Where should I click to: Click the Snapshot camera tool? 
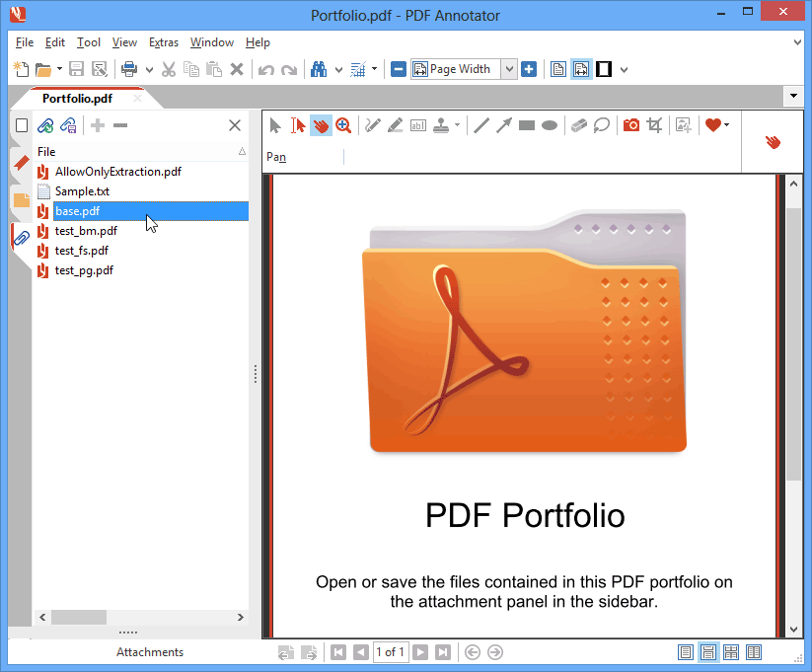pos(631,125)
